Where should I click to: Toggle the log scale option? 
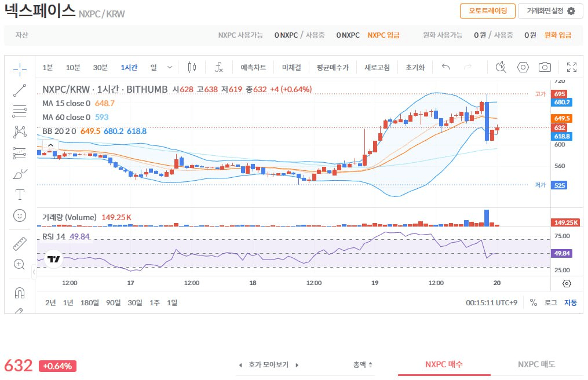(x=550, y=302)
